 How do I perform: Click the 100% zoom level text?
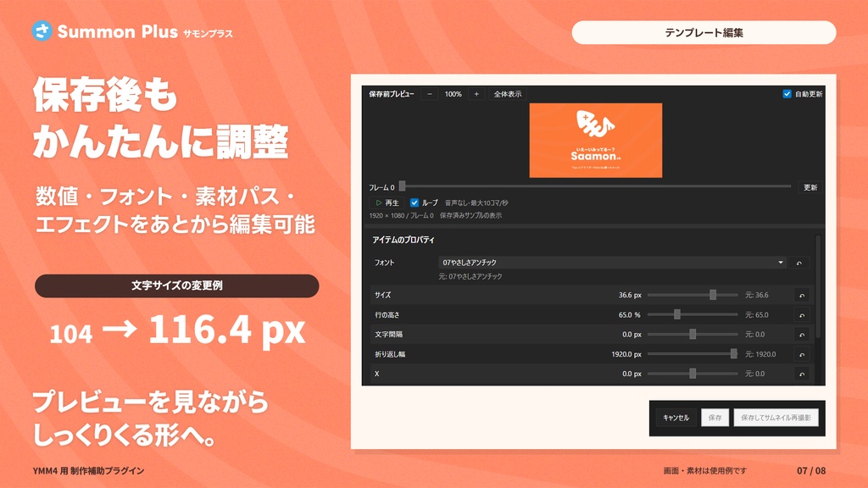(453, 94)
